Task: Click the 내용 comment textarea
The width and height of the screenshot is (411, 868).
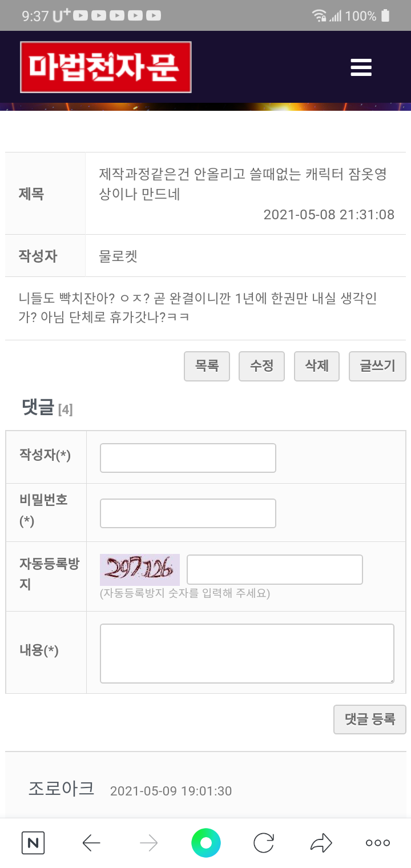Action: (x=247, y=653)
